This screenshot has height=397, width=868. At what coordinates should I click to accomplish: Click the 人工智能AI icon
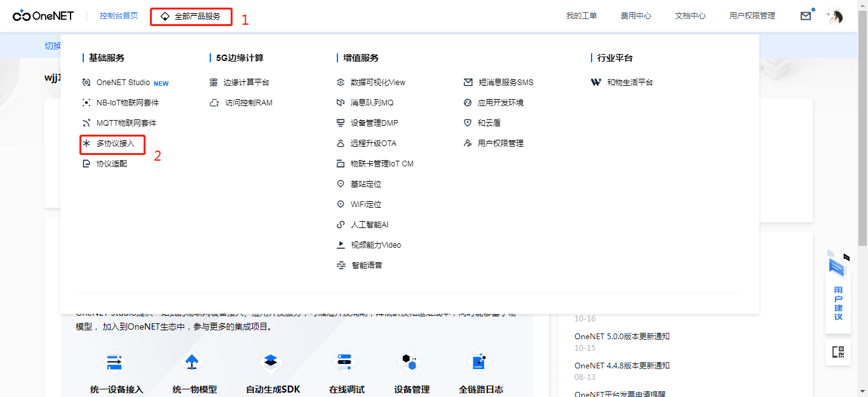[341, 225]
